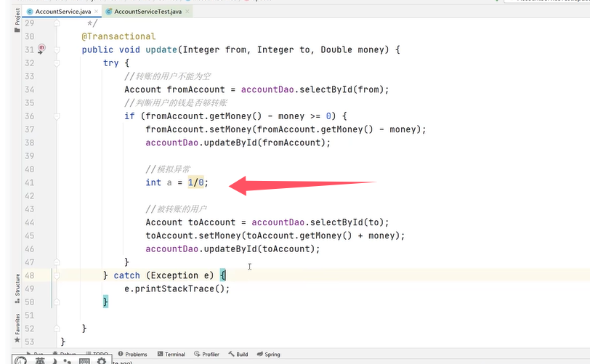Click line number 48 in the gutter
Viewport: 590px width, 364px height.
tap(29, 275)
